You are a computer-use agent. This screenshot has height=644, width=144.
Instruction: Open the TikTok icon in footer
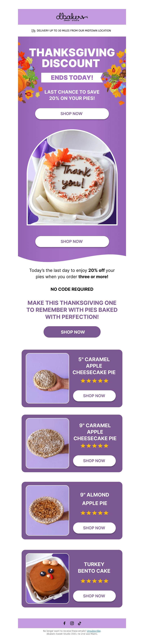tap(80, 623)
